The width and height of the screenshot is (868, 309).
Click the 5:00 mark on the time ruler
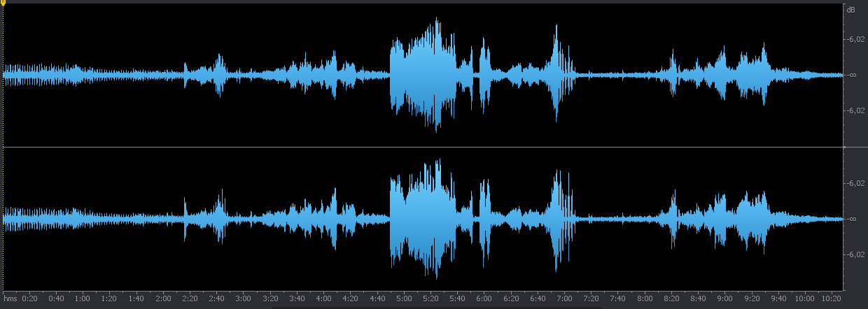pos(402,299)
